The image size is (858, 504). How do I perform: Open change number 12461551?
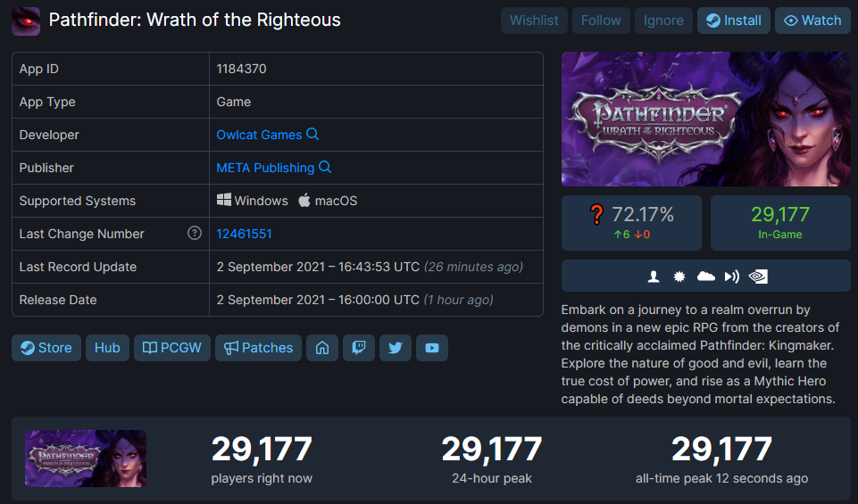click(244, 234)
